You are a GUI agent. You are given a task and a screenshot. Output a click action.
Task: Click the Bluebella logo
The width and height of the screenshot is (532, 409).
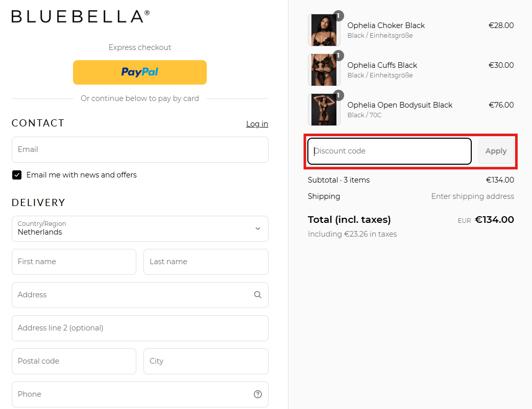81,16
